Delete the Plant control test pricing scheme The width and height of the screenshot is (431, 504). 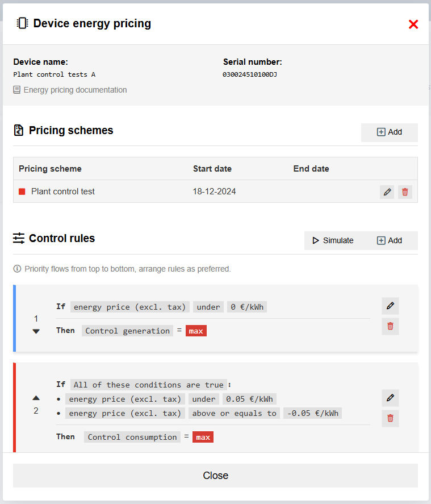405,192
